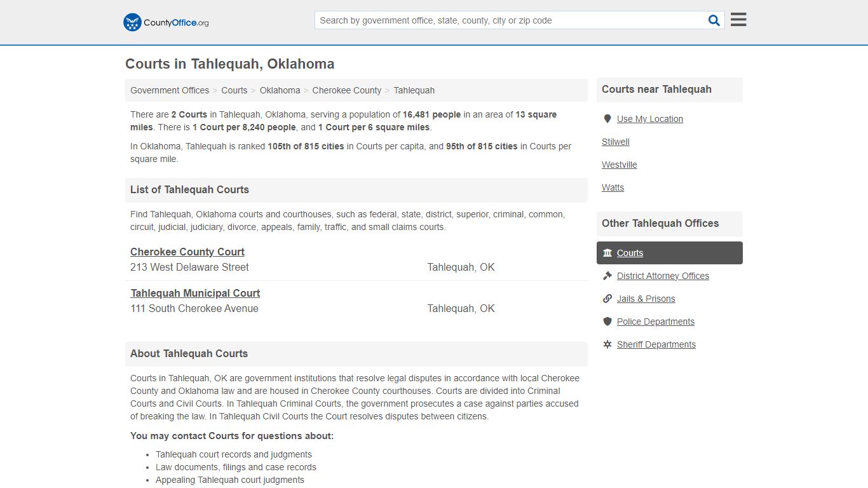The height and width of the screenshot is (488, 868).
Task: Click the page heading Courts in Tahlequah, Oklahoma
Action: (x=230, y=64)
